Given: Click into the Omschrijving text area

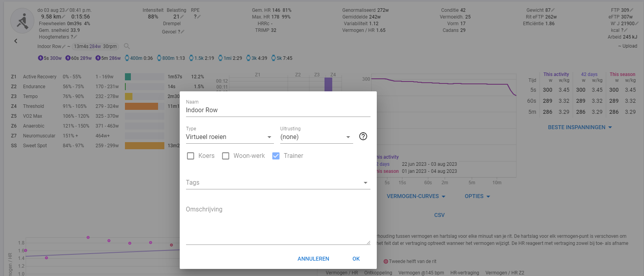Looking at the screenshot, I should (x=278, y=224).
